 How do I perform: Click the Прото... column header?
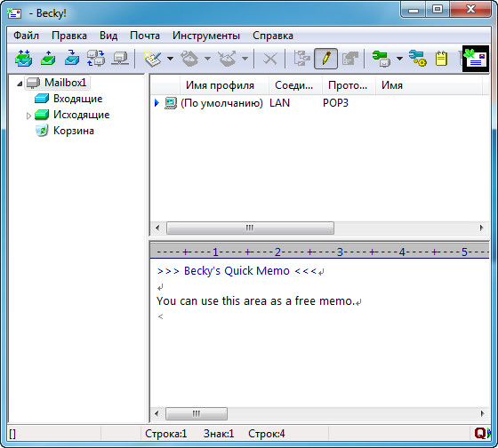click(348, 85)
